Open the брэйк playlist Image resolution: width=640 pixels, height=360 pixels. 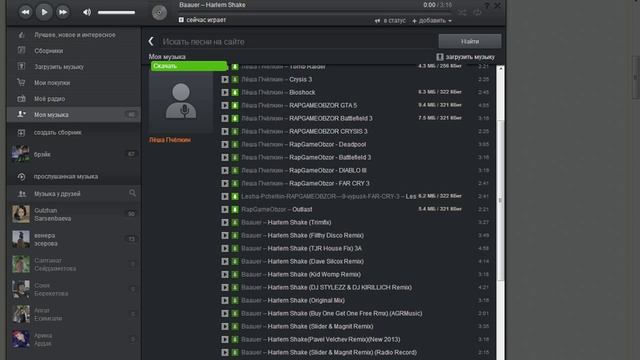point(73,154)
